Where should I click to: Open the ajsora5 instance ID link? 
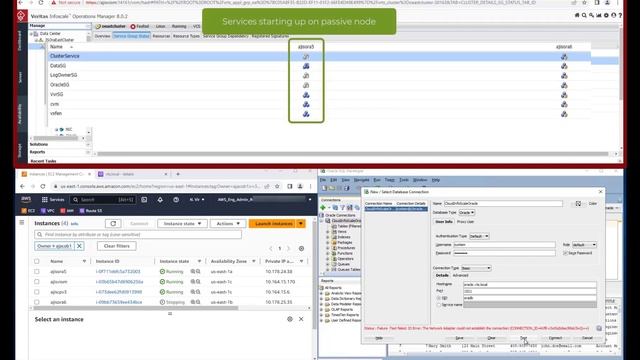[x=118, y=271]
